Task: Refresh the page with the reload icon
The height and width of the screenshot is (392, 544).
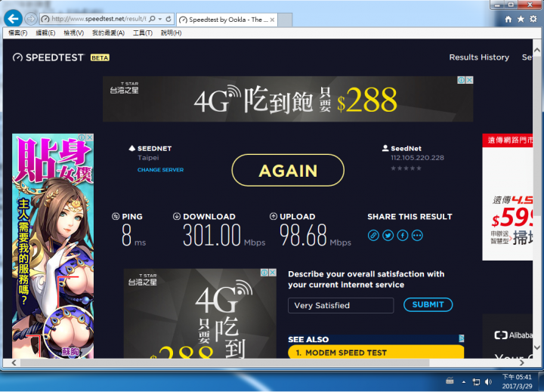Action: (168, 19)
